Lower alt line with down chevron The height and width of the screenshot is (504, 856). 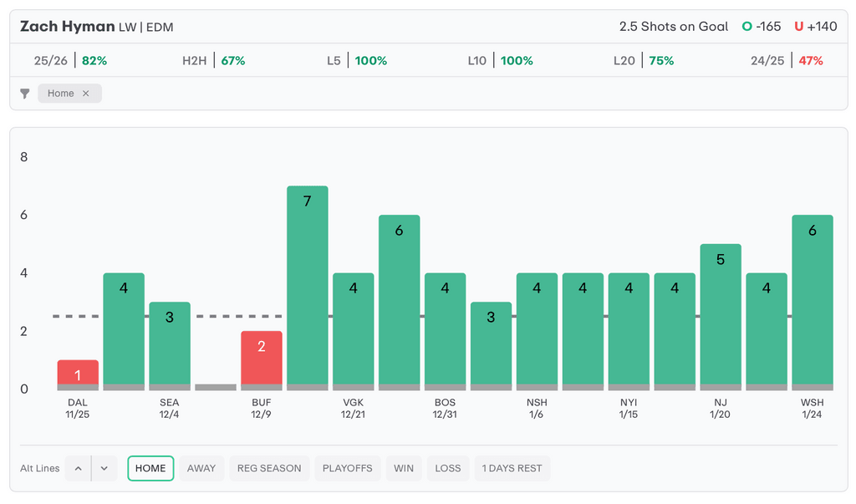[x=104, y=468]
